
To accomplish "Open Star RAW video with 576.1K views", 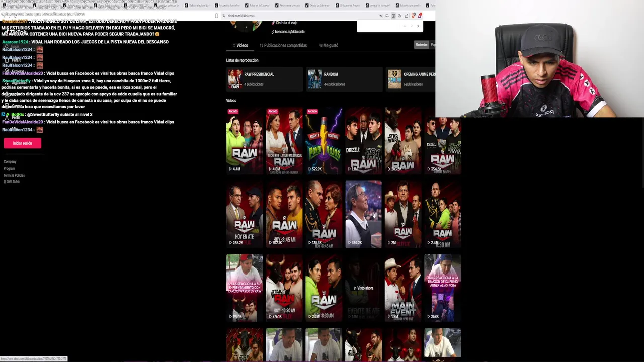I will tap(284, 288).
